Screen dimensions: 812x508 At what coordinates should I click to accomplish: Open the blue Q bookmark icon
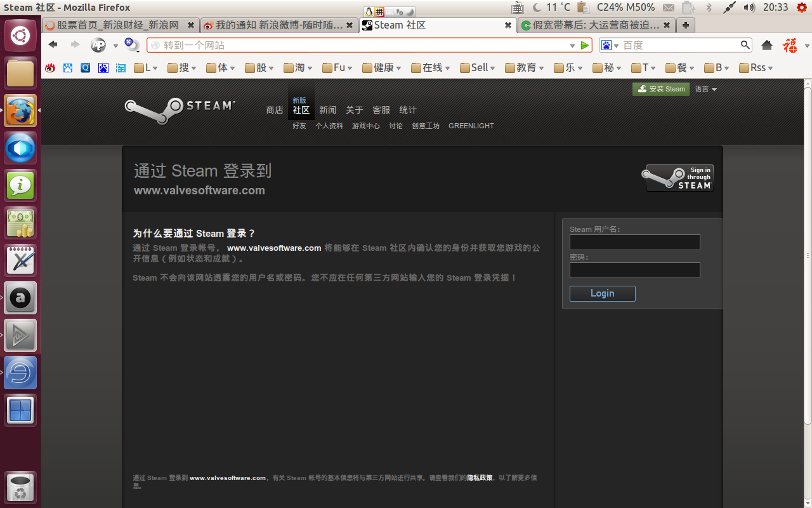pyautogui.click(x=85, y=67)
